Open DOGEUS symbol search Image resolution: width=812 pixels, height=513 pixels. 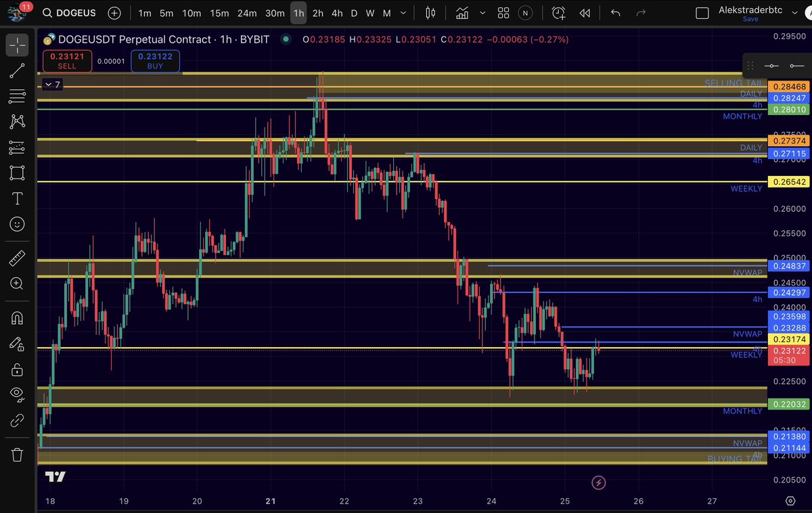70,13
